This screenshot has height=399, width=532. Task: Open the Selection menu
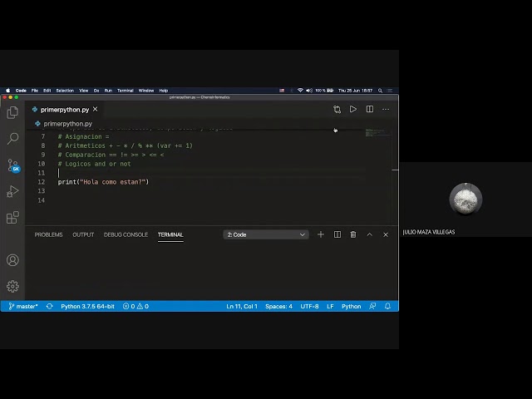coord(65,91)
